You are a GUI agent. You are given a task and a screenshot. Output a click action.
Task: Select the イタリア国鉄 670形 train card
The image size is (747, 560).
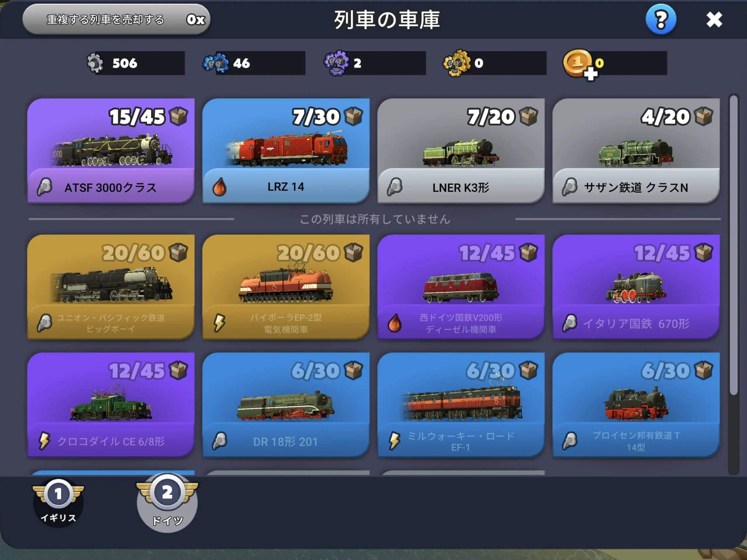[x=636, y=287]
